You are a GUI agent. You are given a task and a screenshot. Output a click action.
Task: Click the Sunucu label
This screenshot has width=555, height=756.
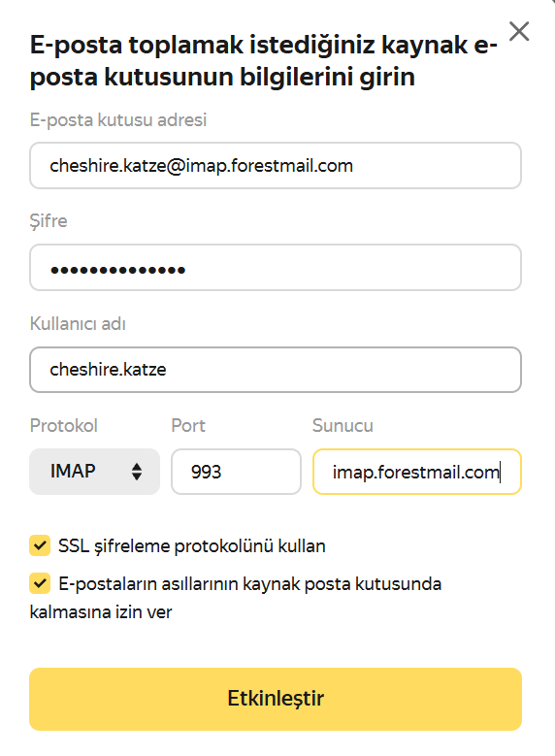click(343, 426)
